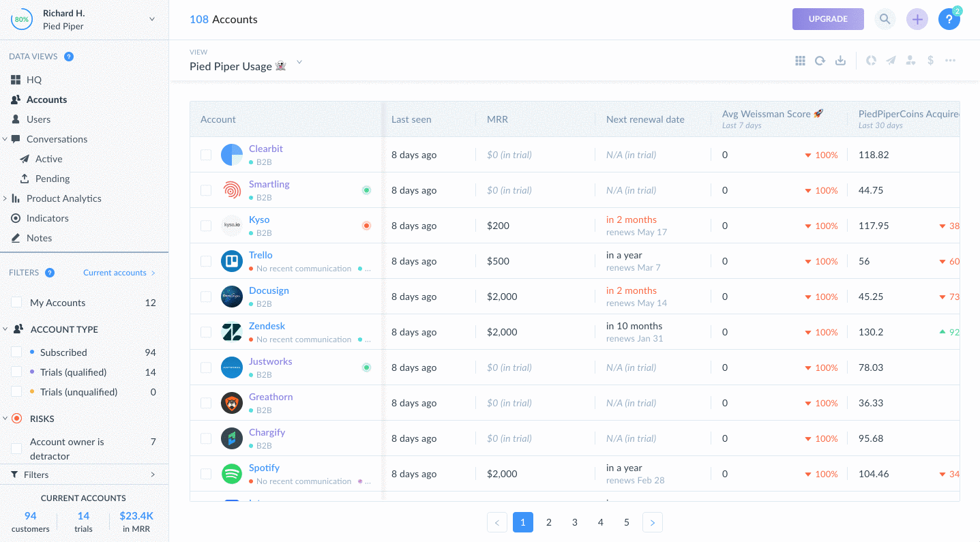Go to page 5 of accounts
The height and width of the screenshot is (542, 980).
tap(627, 522)
